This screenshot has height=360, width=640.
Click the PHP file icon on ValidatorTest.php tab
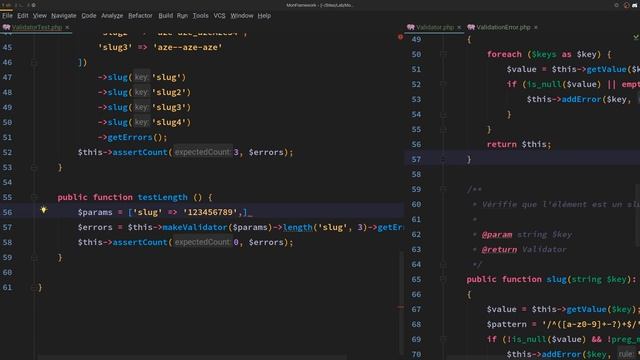click(x=6, y=27)
